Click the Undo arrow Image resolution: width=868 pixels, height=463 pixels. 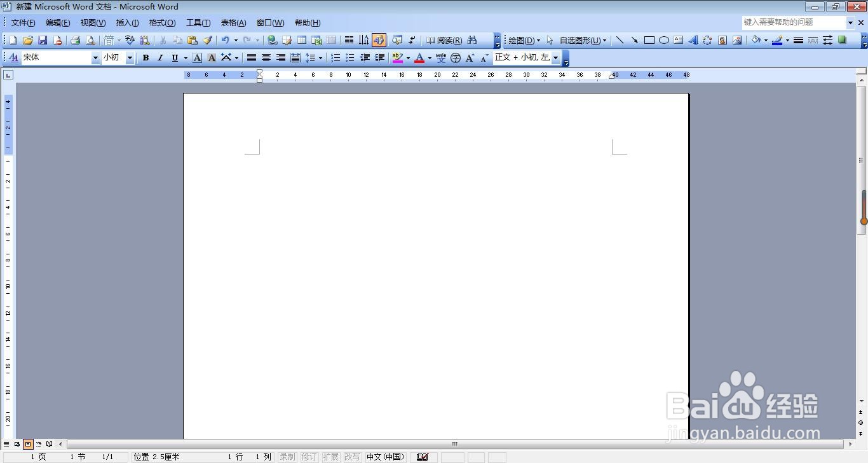pyautogui.click(x=225, y=40)
